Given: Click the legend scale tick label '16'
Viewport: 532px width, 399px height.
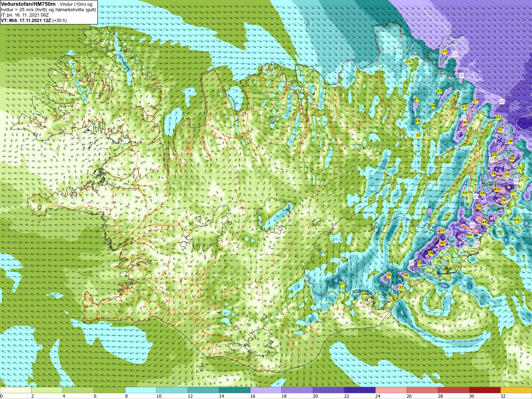Looking at the screenshot, I should (252, 396).
